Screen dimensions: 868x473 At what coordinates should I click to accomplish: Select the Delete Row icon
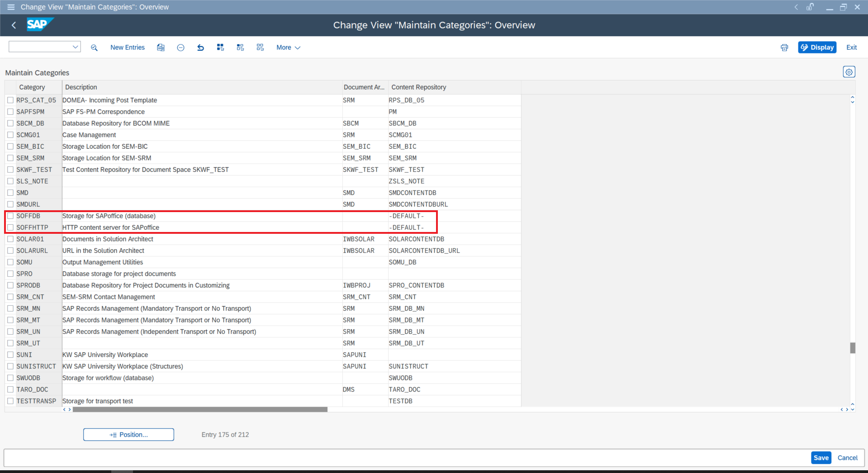(180, 47)
